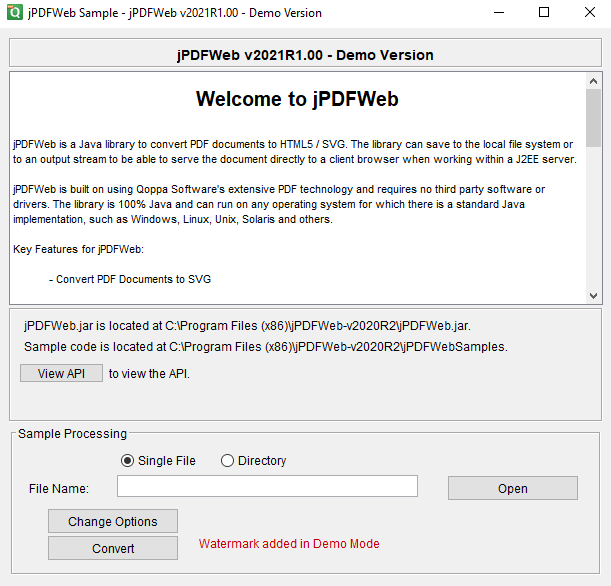Click the 'Convert PDF Documents to SVG' line
611x586 pixels.
click(130, 279)
